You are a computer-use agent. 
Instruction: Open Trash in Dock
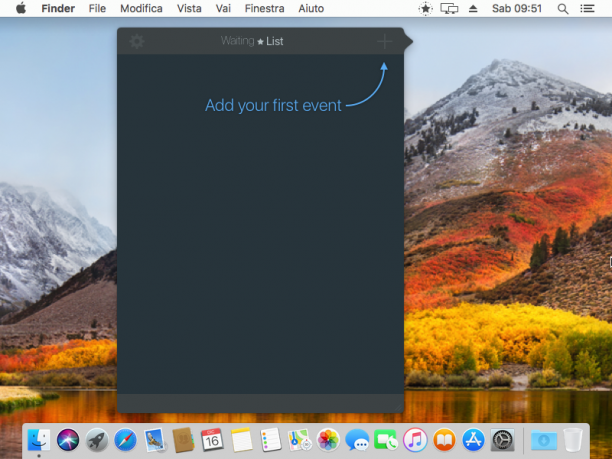pos(573,440)
